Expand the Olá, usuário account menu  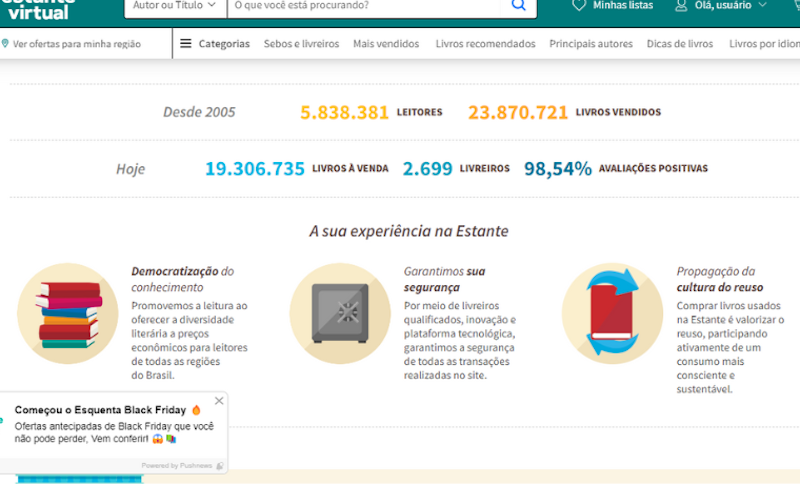tap(730, 6)
